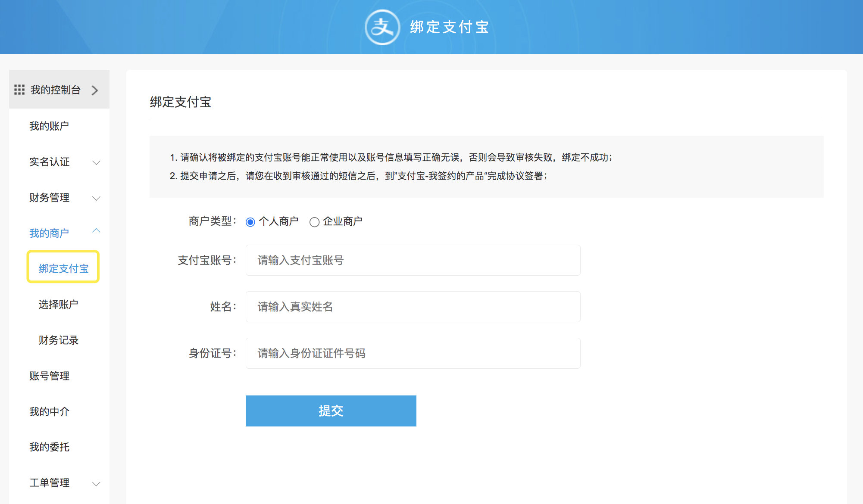Image resolution: width=863 pixels, height=504 pixels.
Task: Click the Alipay logo in header
Action: [382, 27]
